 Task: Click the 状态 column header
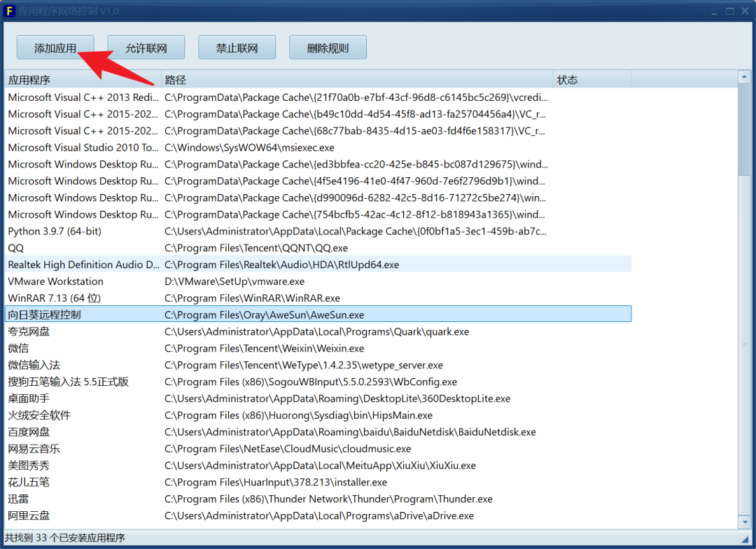(591, 80)
